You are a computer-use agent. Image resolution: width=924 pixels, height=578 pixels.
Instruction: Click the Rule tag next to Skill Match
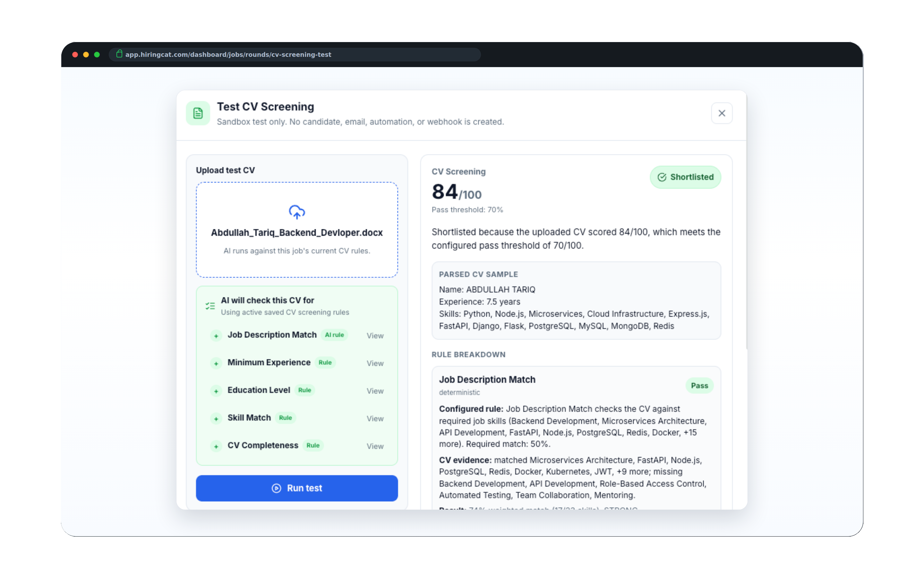coord(285,418)
